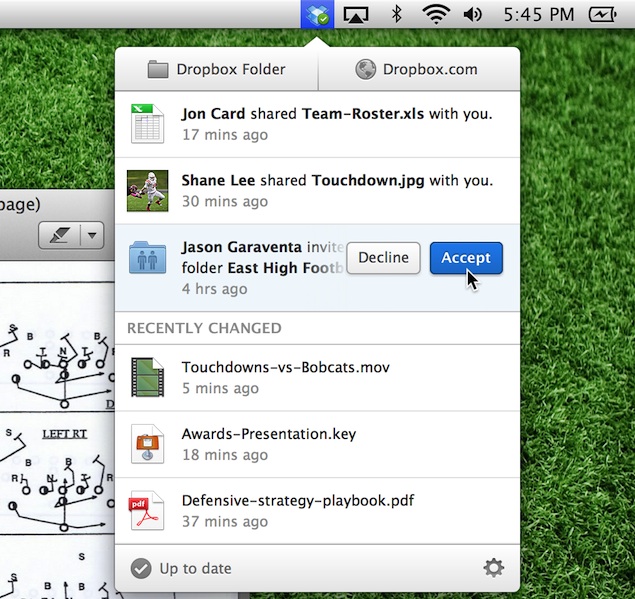Click the Dropbox menu bar icon
Screen dimensions: 635x599
coord(317,15)
